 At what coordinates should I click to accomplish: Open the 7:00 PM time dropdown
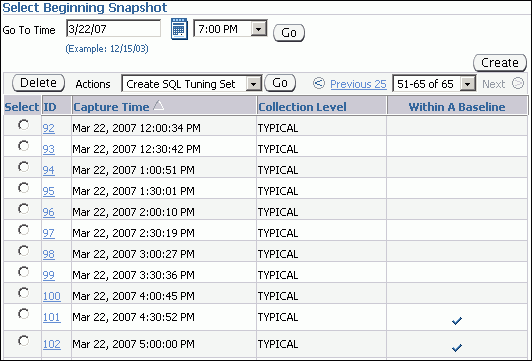pos(259,29)
